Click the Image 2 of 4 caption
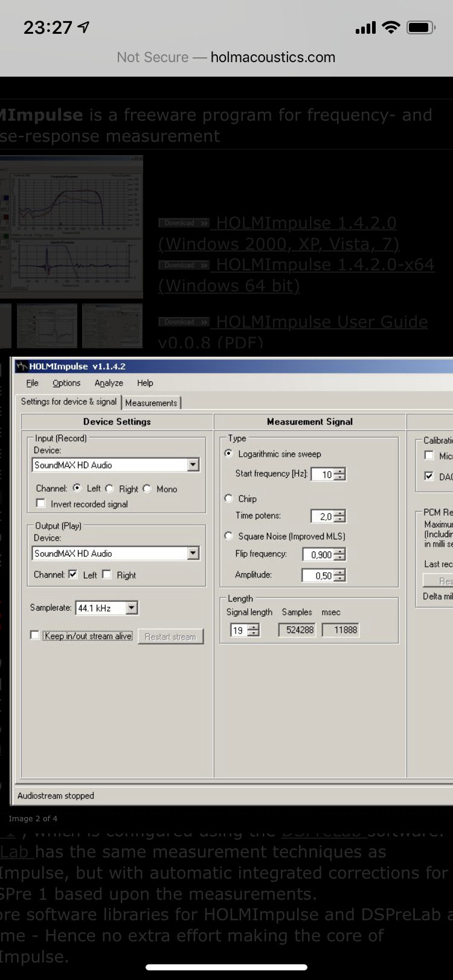The image size is (453, 980). (x=33, y=818)
